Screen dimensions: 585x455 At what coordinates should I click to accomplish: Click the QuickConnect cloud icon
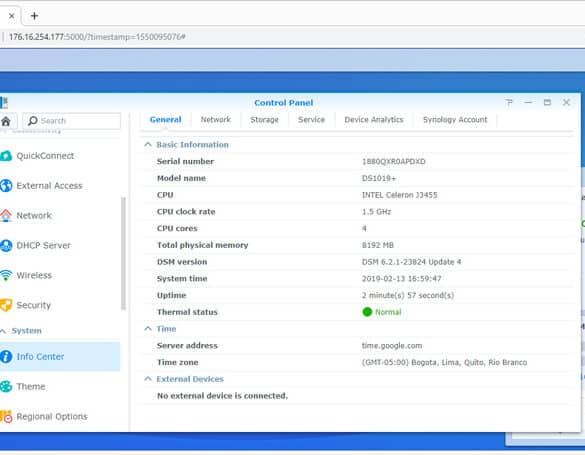coord(6,156)
